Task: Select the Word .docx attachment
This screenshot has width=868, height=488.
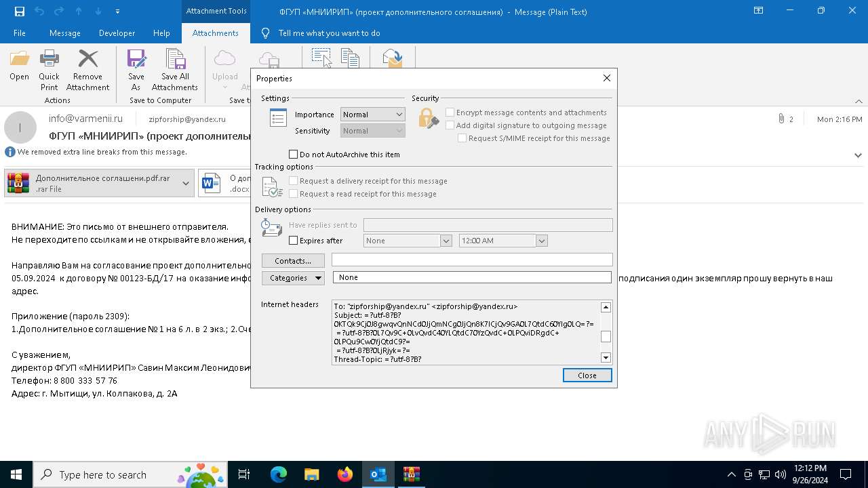Action: (224, 183)
